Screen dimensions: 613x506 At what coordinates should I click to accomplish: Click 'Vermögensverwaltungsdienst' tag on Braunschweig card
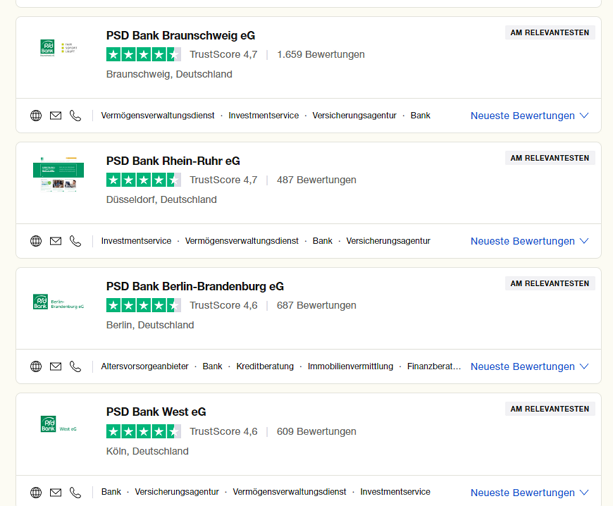(x=158, y=116)
